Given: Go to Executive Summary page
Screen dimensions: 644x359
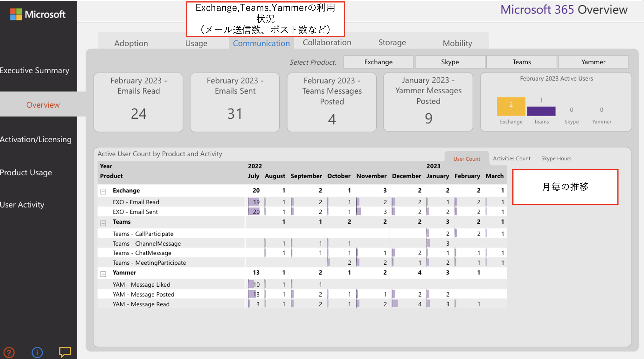Looking at the screenshot, I should [x=35, y=70].
